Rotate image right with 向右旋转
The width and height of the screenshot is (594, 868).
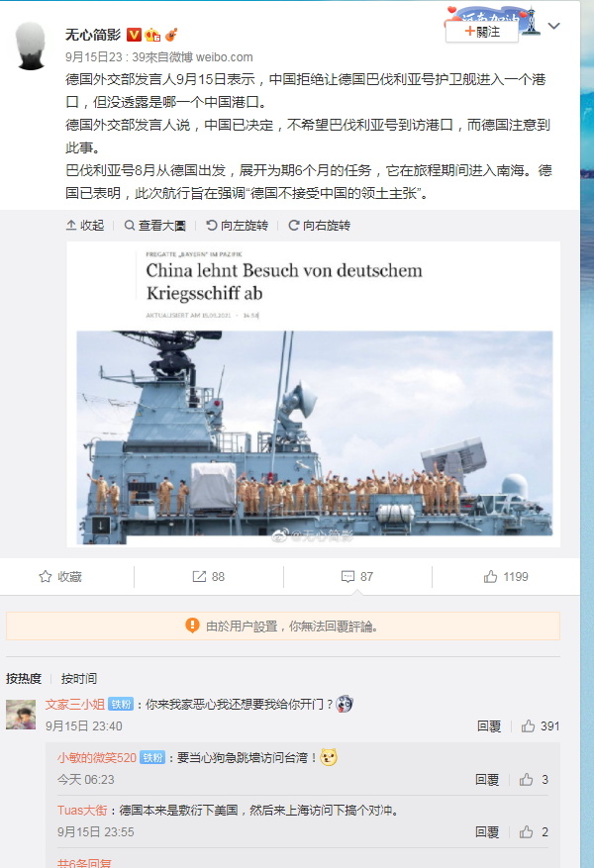(320, 226)
